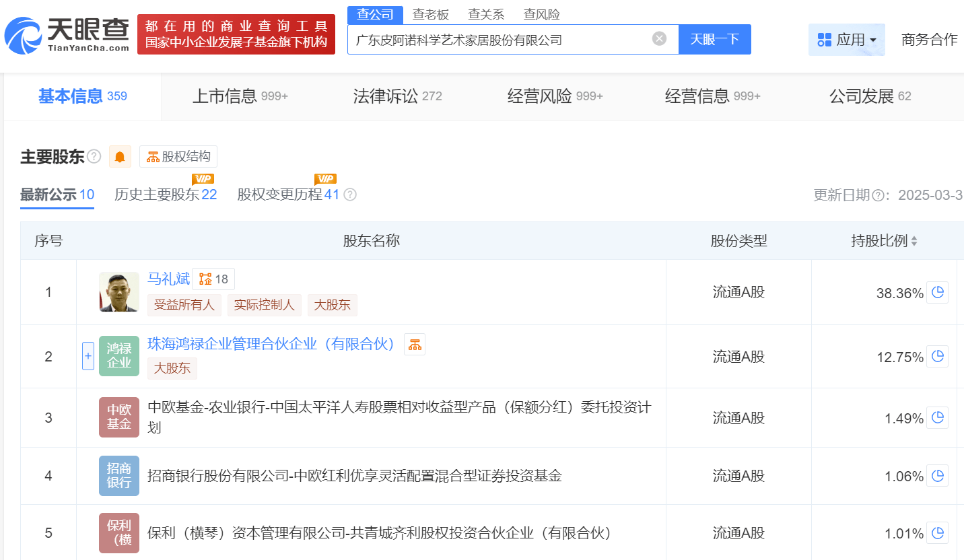Click the orange bell alert icon
964x560 pixels.
pyautogui.click(x=120, y=157)
